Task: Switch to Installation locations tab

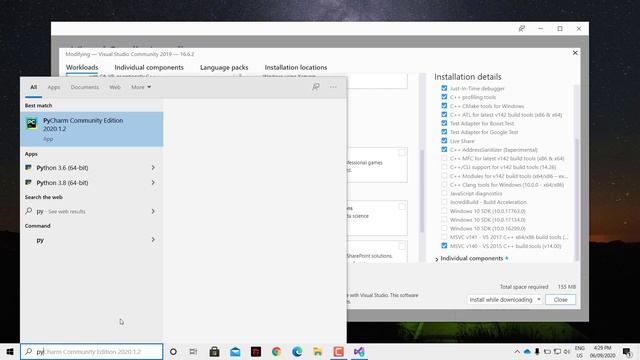Action: (296, 67)
